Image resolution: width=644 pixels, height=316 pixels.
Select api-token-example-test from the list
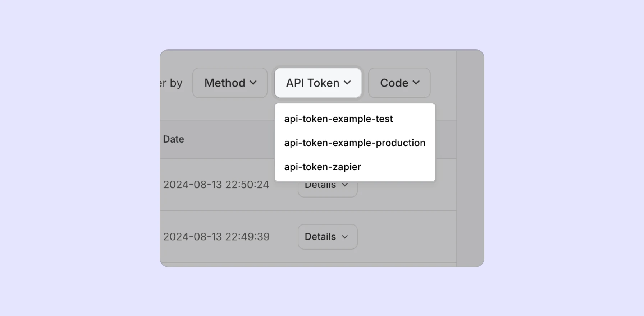pos(338,119)
